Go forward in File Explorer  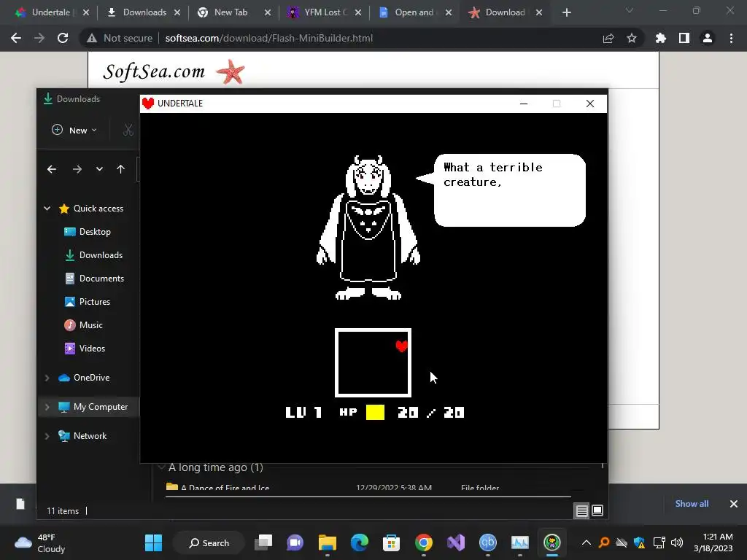(77, 169)
